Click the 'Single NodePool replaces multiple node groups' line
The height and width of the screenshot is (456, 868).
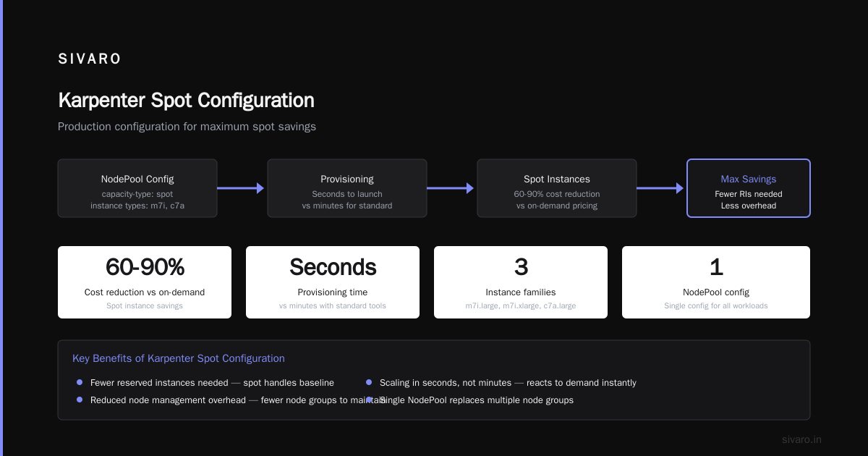tap(477, 400)
